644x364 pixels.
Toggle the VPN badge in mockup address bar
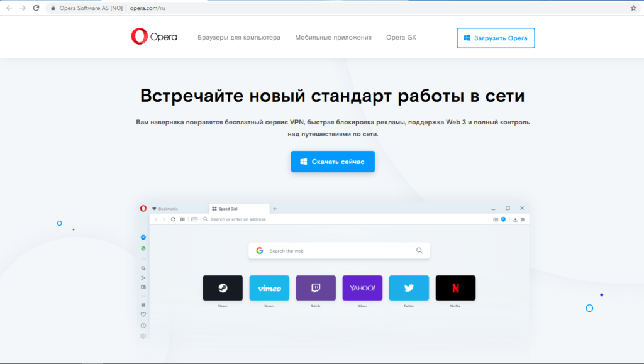coord(194,219)
